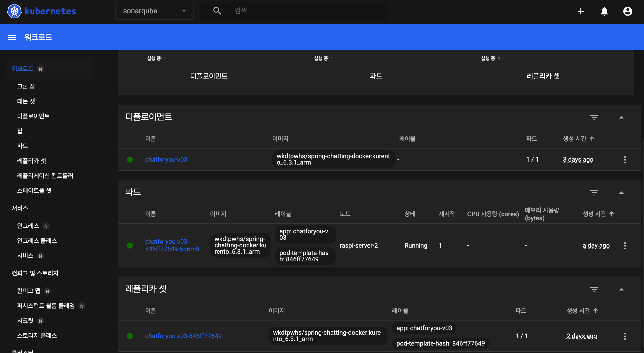
Task: Open the user account icon
Action: tap(627, 11)
